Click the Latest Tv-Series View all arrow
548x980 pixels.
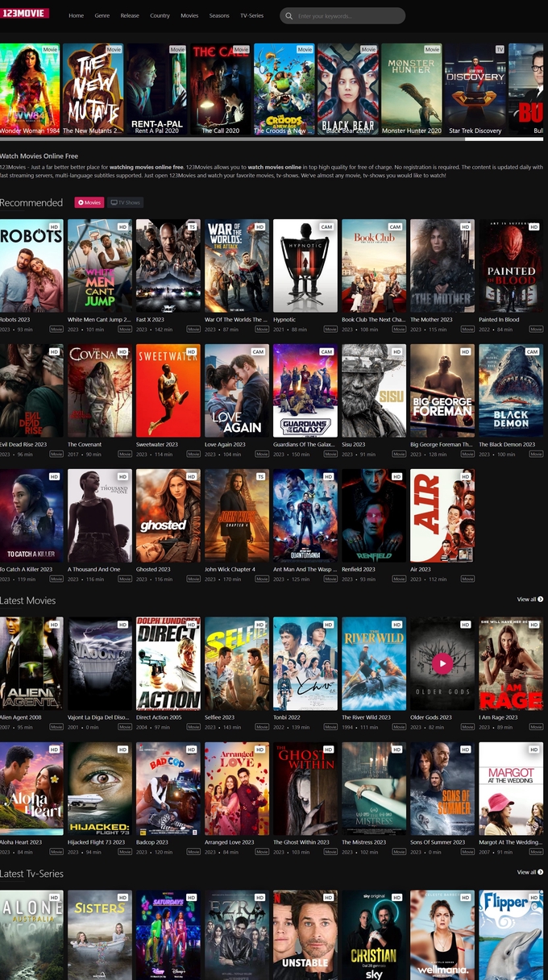pyautogui.click(x=541, y=872)
